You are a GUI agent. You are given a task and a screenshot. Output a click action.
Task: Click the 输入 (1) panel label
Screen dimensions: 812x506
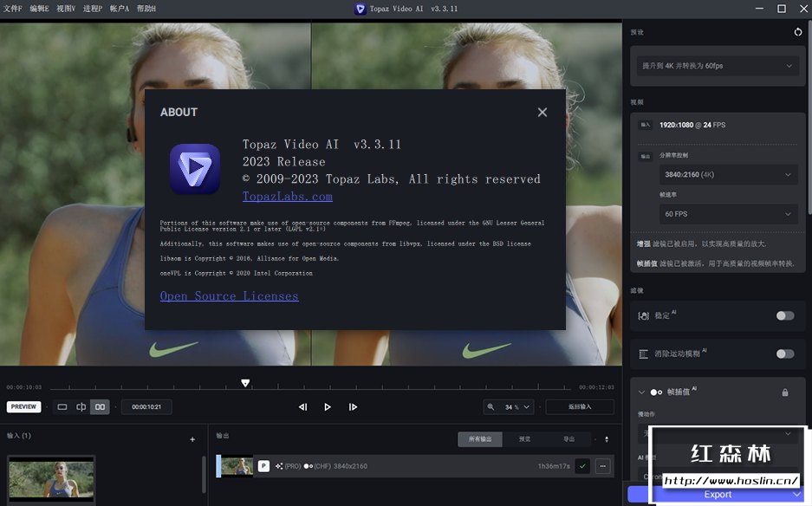[19, 436]
